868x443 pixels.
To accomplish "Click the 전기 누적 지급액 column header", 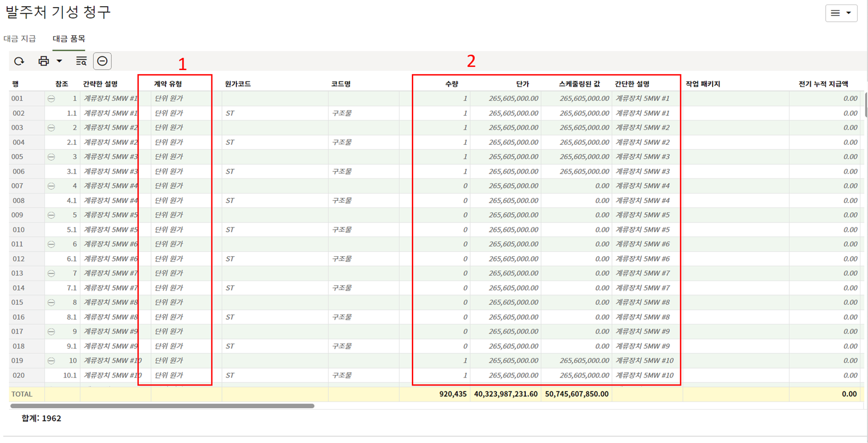I will pyautogui.click(x=823, y=84).
